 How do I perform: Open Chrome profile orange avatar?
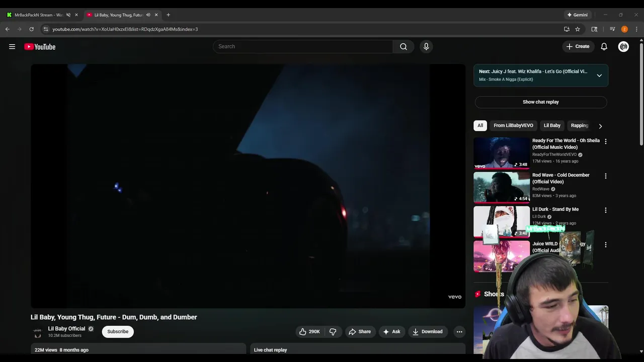pos(624,29)
